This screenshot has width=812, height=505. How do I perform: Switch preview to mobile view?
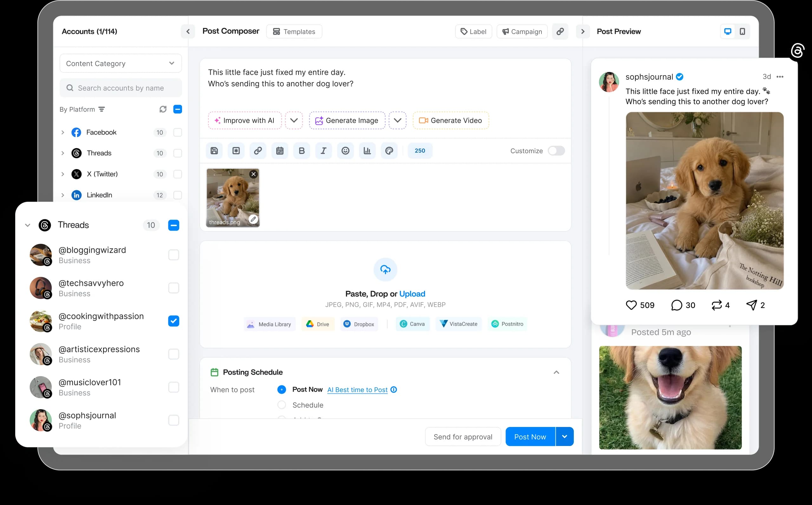742,31
